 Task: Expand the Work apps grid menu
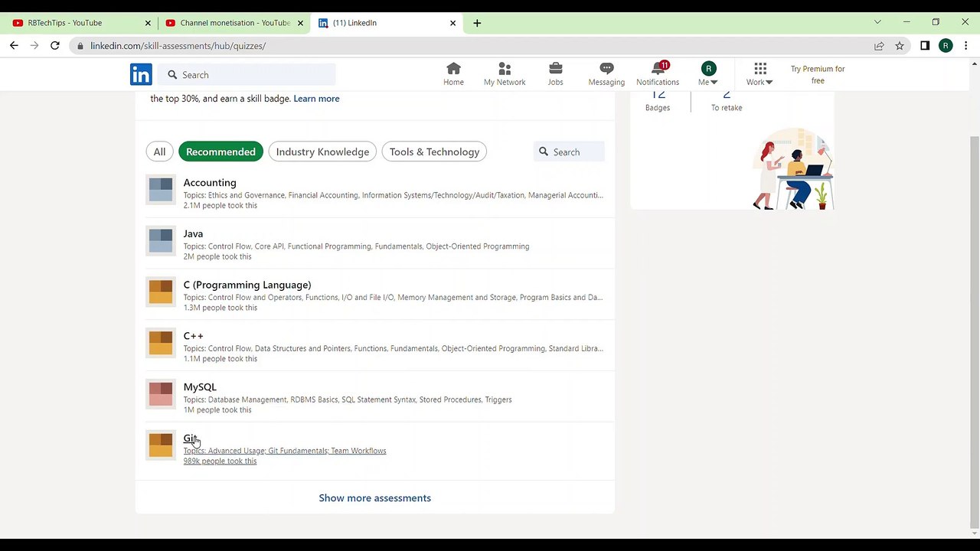click(x=759, y=74)
